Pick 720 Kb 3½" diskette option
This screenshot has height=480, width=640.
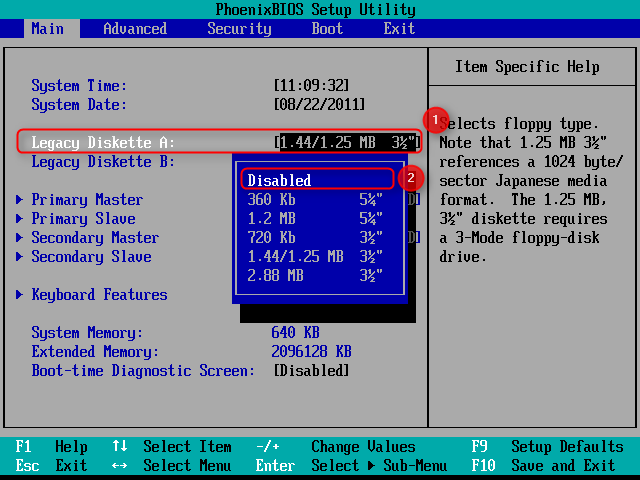pyautogui.click(x=315, y=238)
